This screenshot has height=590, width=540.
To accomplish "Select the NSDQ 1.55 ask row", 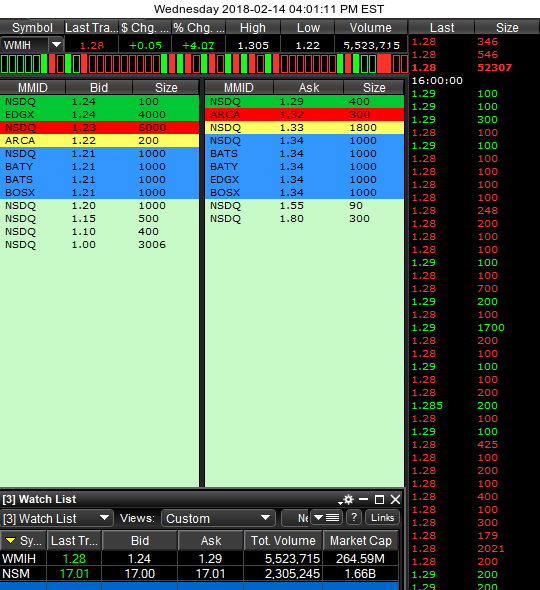I will (x=304, y=205).
